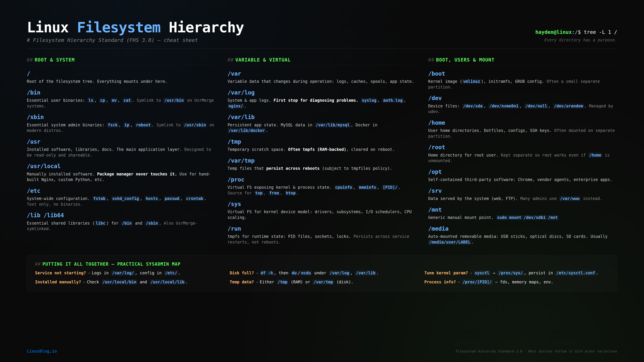Click the sudo mount /dev/sdb1 /mnt command
This screenshot has height=362, width=644.
(x=527, y=217)
